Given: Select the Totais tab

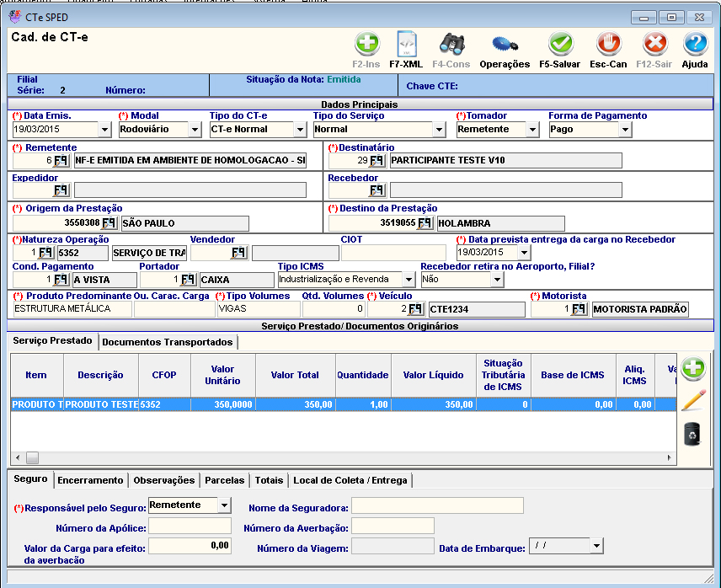Looking at the screenshot, I should [x=269, y=480].
